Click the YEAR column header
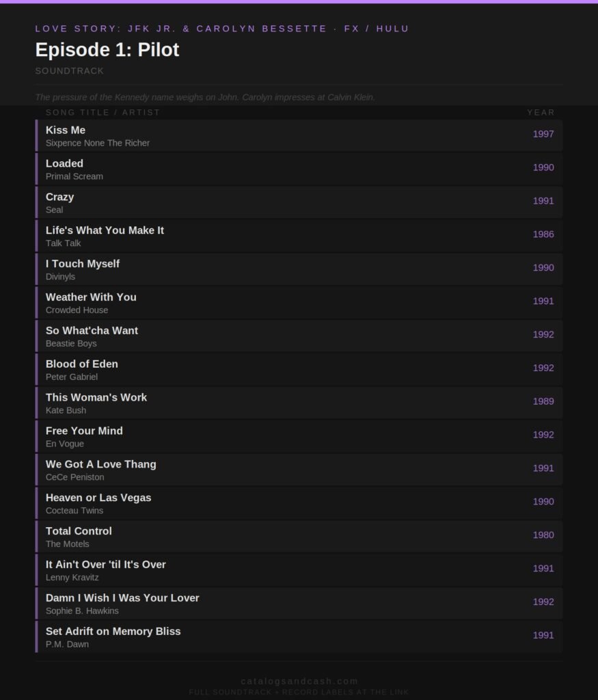This screenshot has width=598, height=700. 541,113
